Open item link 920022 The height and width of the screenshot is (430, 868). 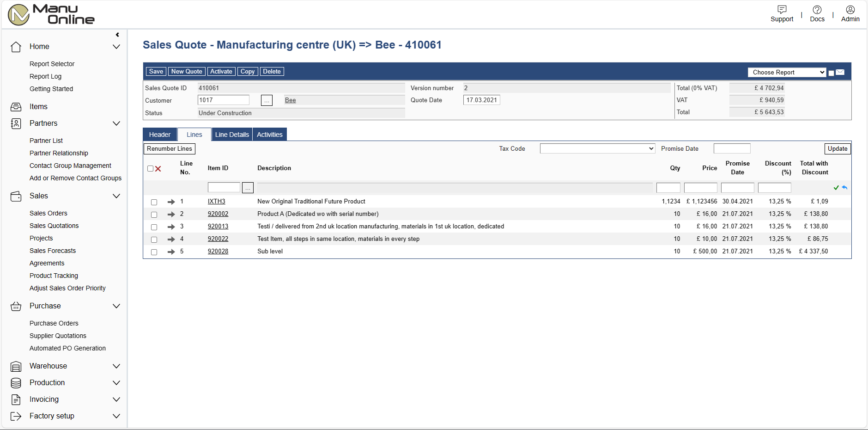point(218,239)
